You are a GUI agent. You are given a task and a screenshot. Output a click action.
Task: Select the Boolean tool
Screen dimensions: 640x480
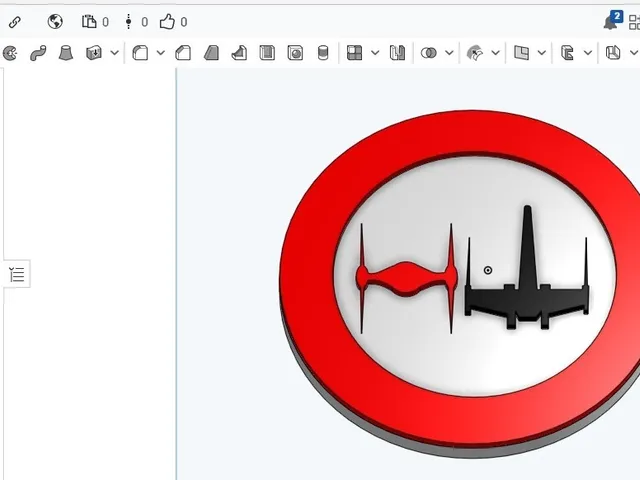click(429, 53)
